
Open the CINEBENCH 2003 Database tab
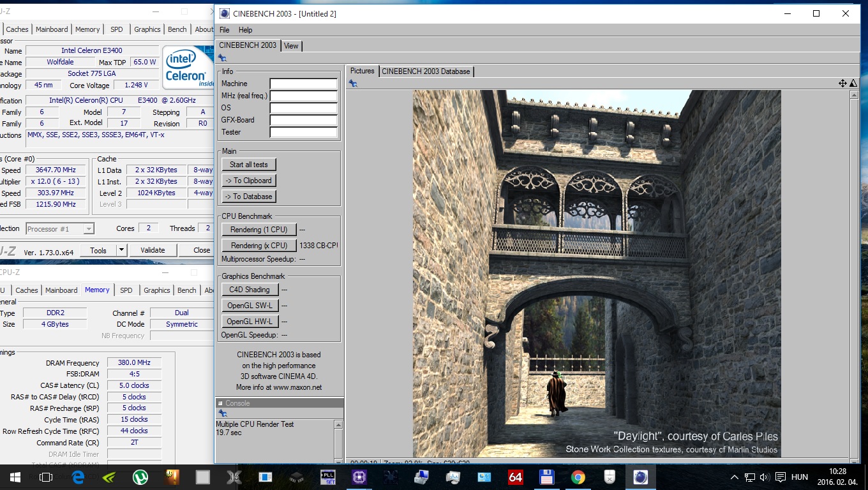pos(426,71)
